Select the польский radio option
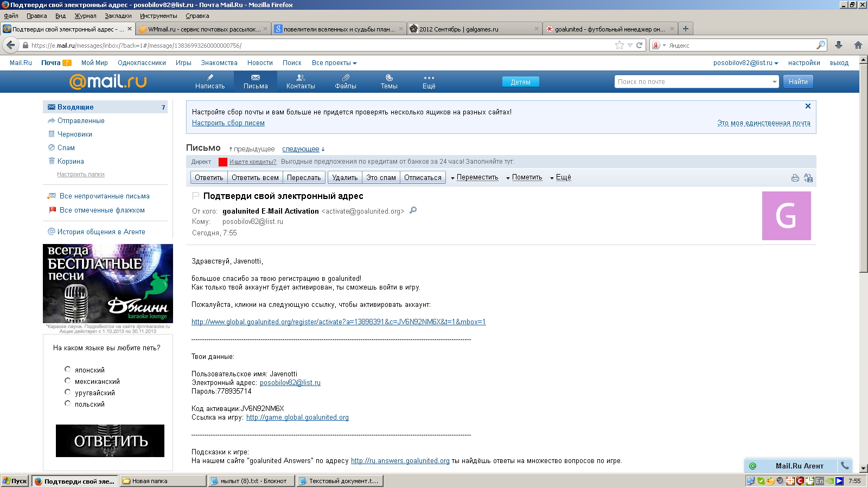 68,403
